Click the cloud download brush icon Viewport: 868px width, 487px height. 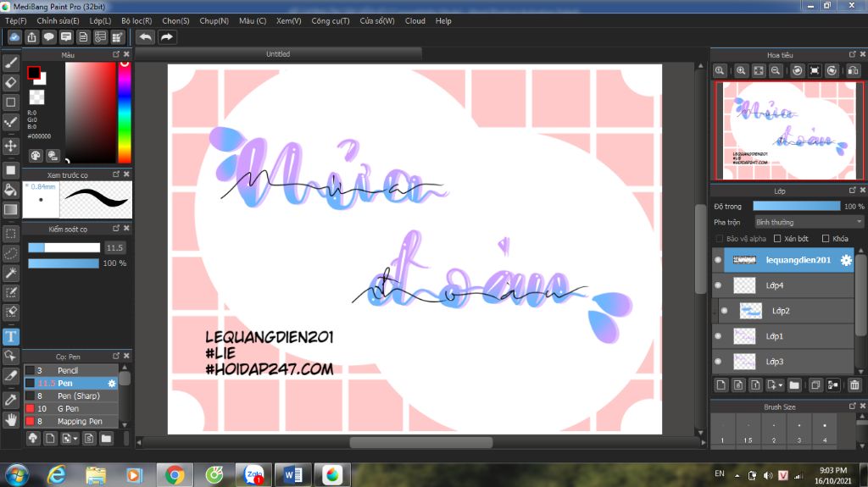(33, 439)
